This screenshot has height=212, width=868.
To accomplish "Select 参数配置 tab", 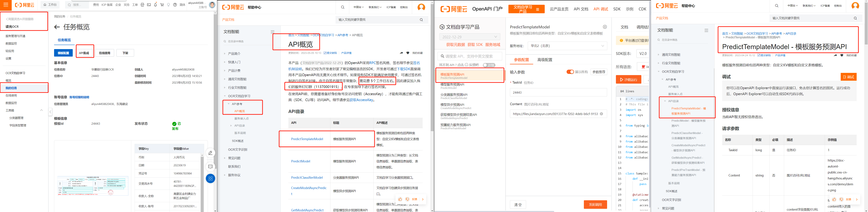I will click(521, 60).
